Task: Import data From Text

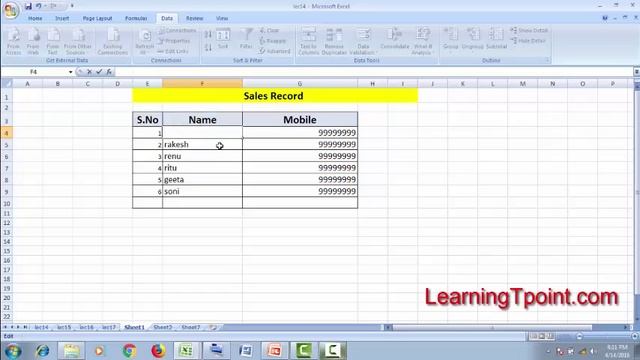Action: [x=53, y=41]
